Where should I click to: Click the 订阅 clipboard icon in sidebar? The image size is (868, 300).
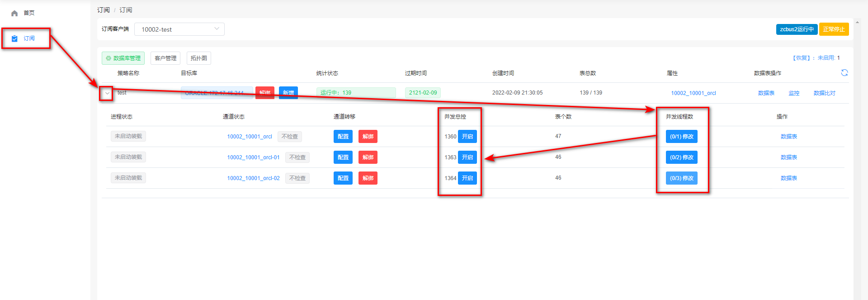pyautogui.click(x=14, y=38)
